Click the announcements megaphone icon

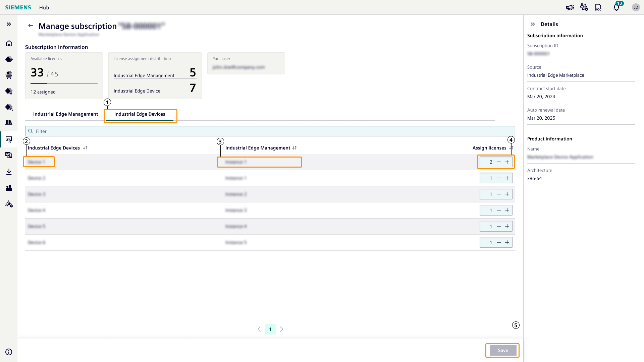pos(570,7)
